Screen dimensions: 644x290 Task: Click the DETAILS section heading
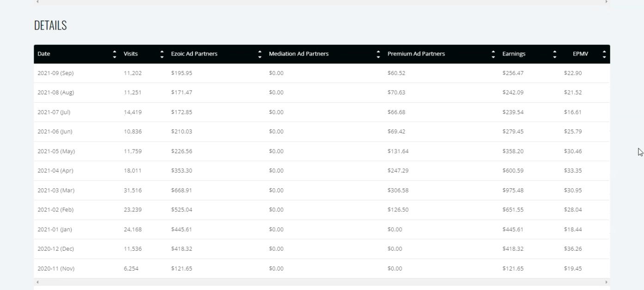(x=50, y=26)
